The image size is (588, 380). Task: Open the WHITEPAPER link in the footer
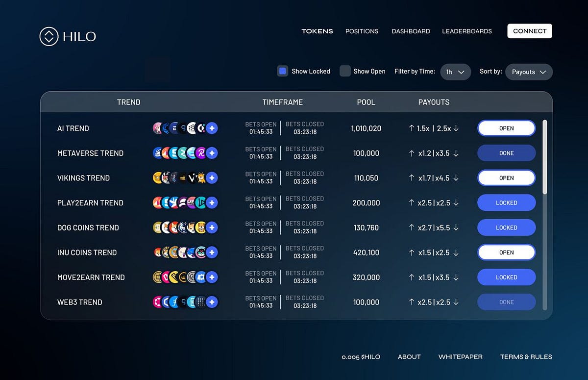tap(460, 357)
